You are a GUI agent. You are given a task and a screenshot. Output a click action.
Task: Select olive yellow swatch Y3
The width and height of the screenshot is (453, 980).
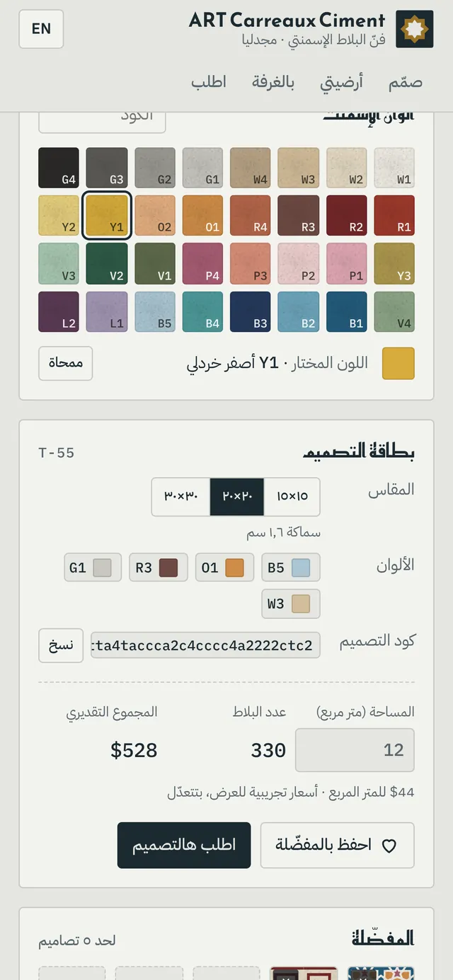(394, 263)
